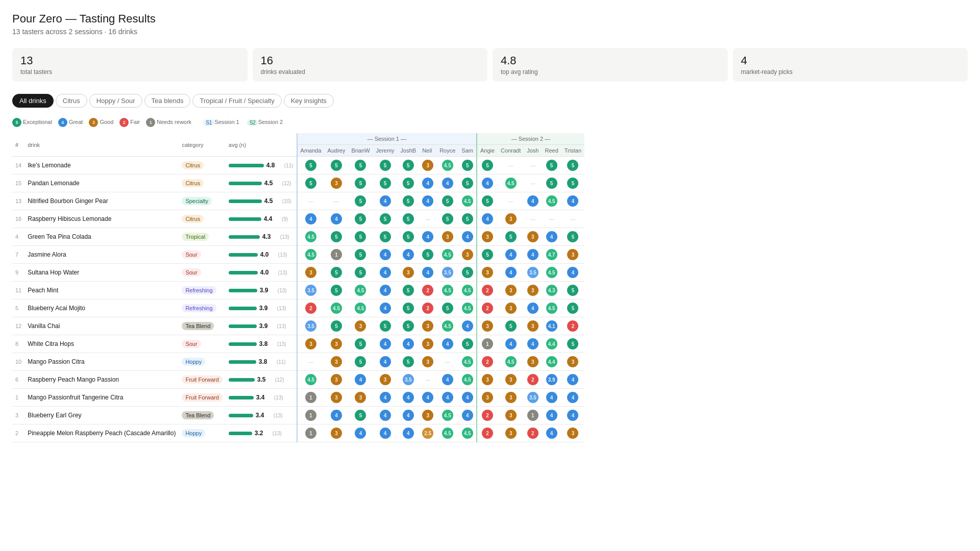Click Josh's 1 rating for Blueberry Earl Grey
Image resolution: width=980 pixels, height=551 pixels.
(533, 415)
